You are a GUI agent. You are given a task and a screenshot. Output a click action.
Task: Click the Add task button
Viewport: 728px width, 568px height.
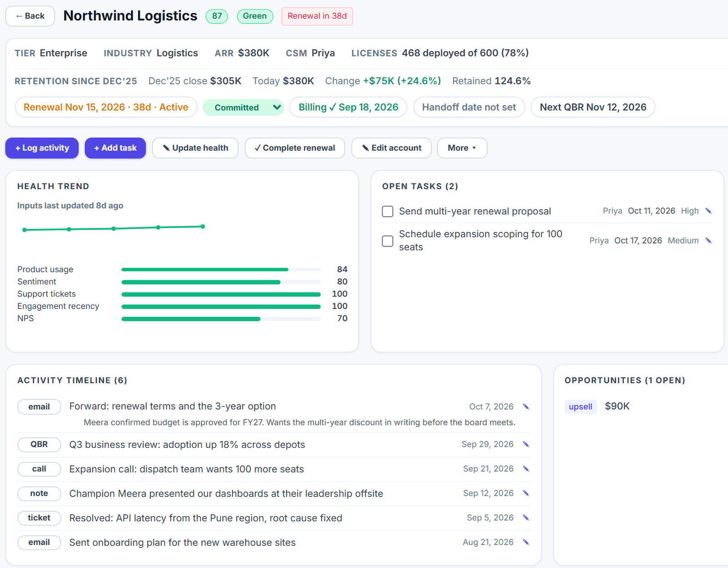(115, 148)
